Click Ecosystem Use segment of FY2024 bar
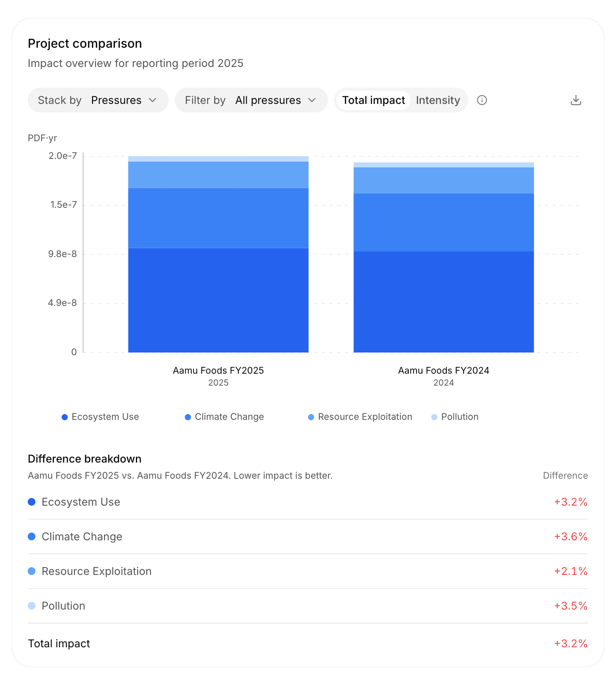The width and height of the screenshot is (616, 685). [x=444, y=302]
